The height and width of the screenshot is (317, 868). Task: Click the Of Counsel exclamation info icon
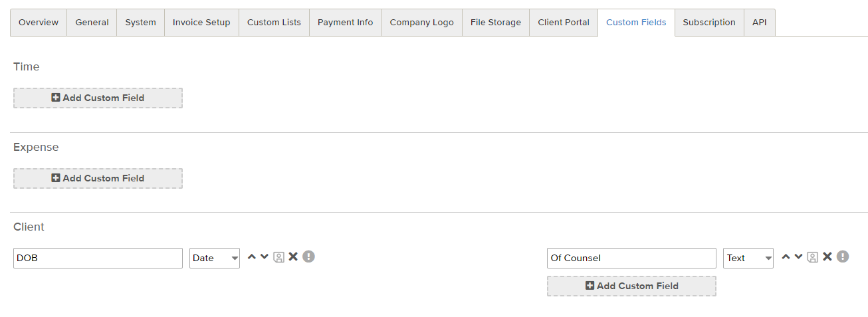point(843,257)
